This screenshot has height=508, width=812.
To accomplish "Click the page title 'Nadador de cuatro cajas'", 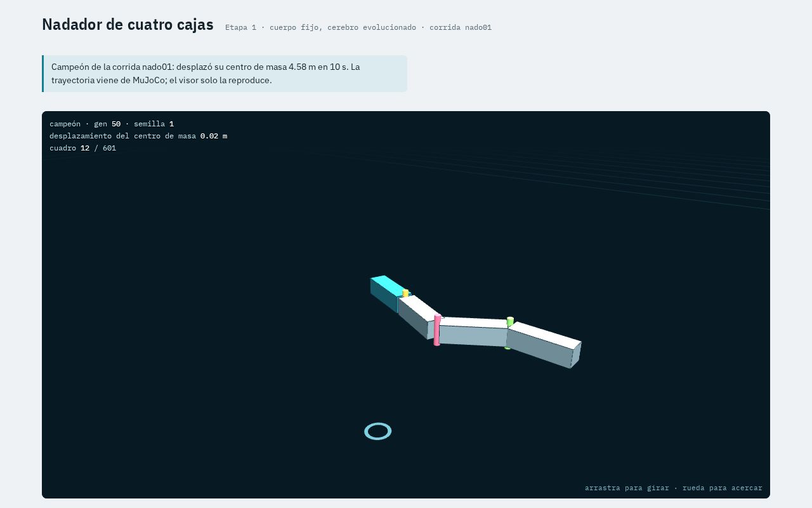I will click(x=128, y=25).
